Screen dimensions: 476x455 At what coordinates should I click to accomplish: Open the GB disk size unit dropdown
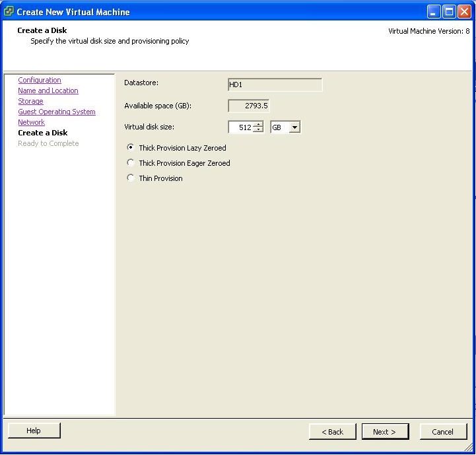[x=294, y=127]
